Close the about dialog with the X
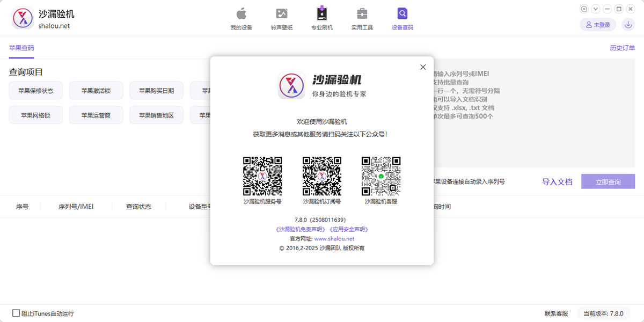 click(423, 67)
